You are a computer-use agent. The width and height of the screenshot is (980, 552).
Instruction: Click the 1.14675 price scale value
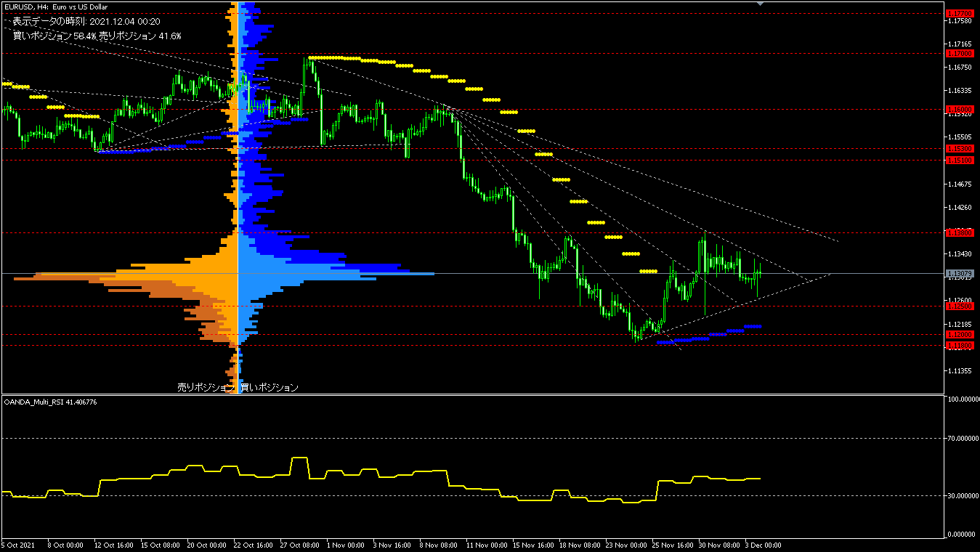click(x=960, y=184)
